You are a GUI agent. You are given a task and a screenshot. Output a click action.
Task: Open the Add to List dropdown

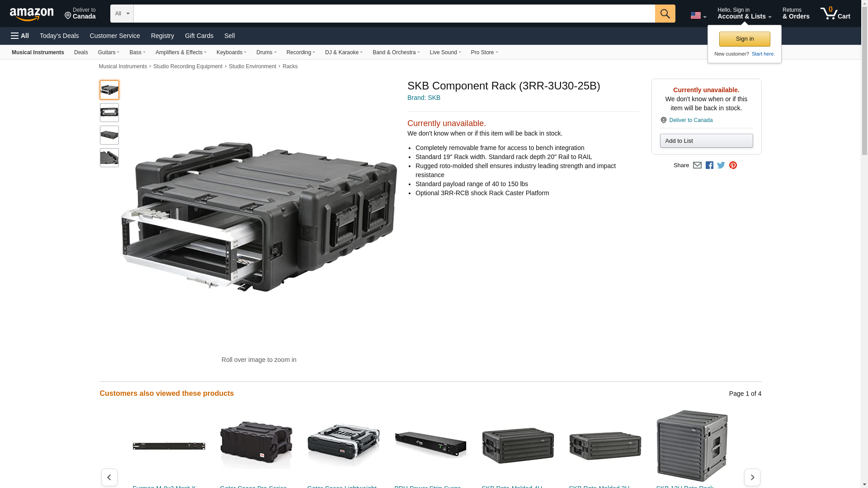point(706,141)
